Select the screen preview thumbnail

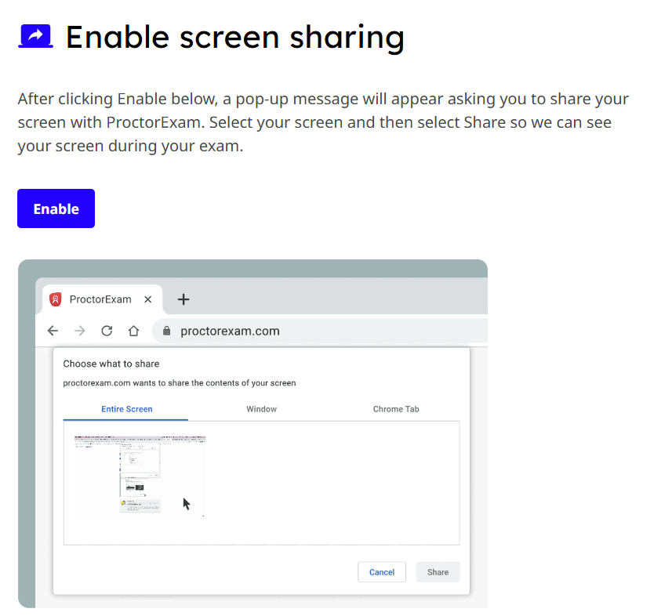point(140,476)
